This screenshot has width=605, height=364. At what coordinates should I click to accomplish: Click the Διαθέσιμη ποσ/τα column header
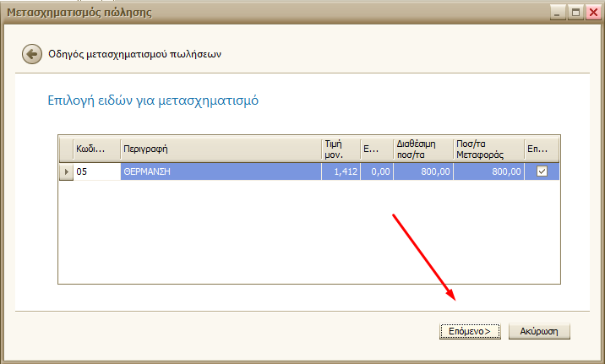tap(422, 149)
